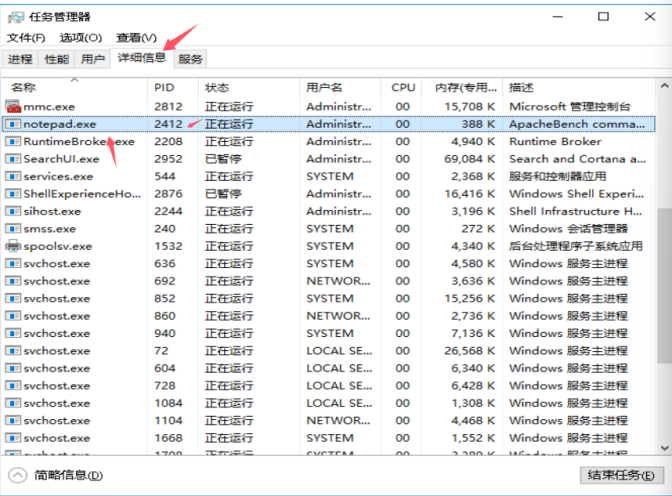
Task: Click icon of svchost.exe PID 604
Action: tap(13, 368)
